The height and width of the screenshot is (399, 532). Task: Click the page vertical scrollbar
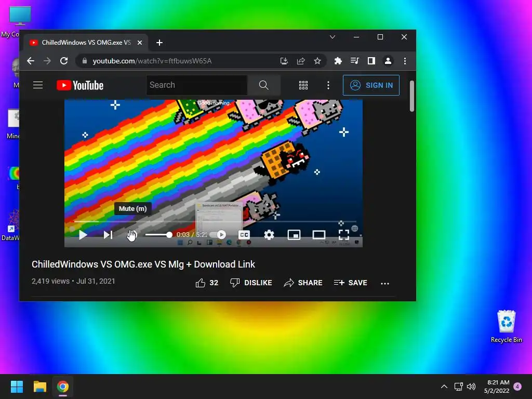click(411, 96)
